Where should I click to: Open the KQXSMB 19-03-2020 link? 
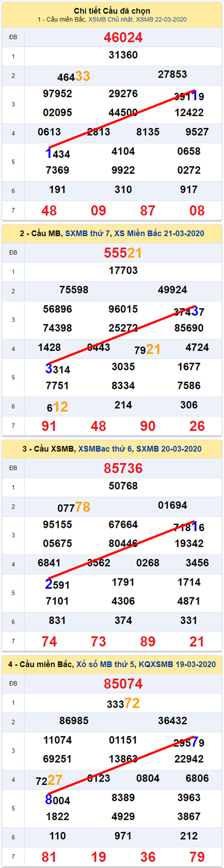[177, 664]
